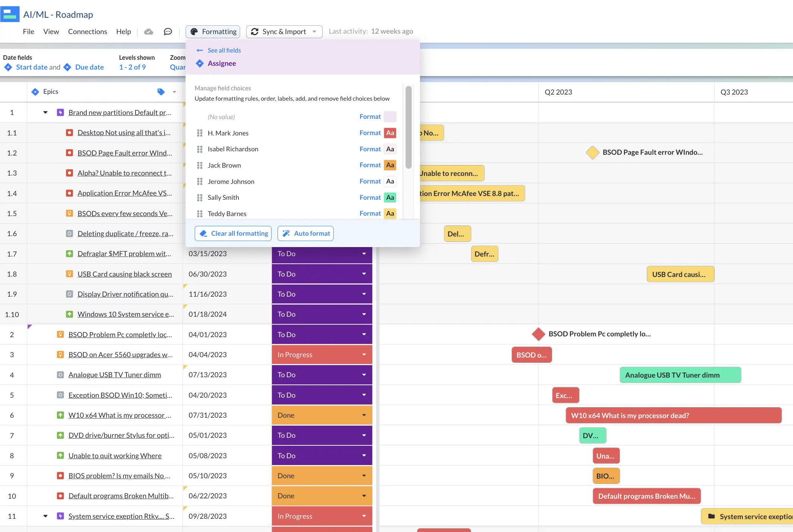The width and height of the screenshot is (793, 532).
Task: Open the Connections menu
Action: pos(87,31)
